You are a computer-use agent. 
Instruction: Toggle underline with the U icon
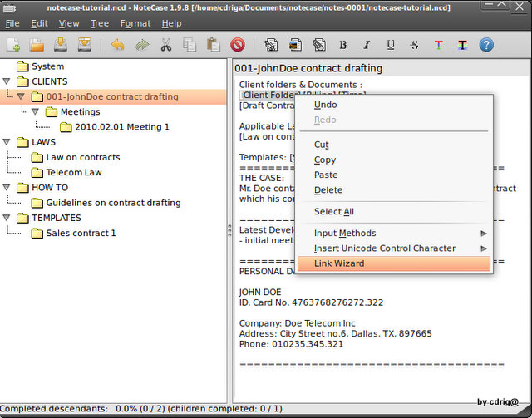click(x=391, y=45)
